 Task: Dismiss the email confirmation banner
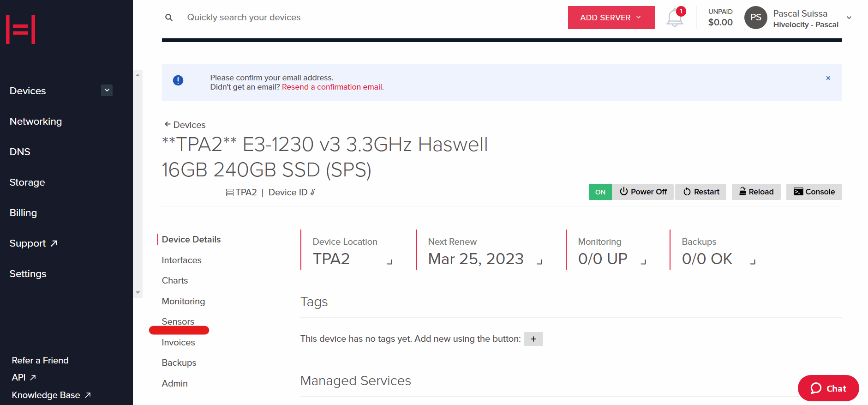[x=828, y=78]
